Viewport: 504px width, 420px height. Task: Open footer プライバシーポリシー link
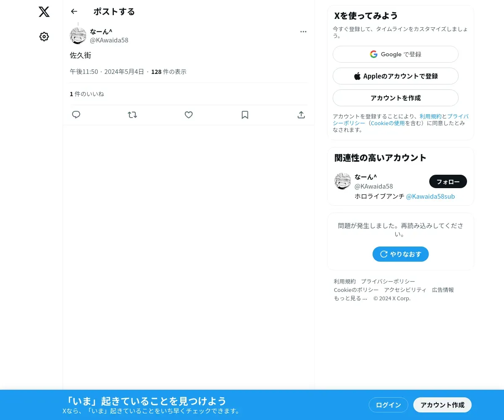click(x=388, y=281)
